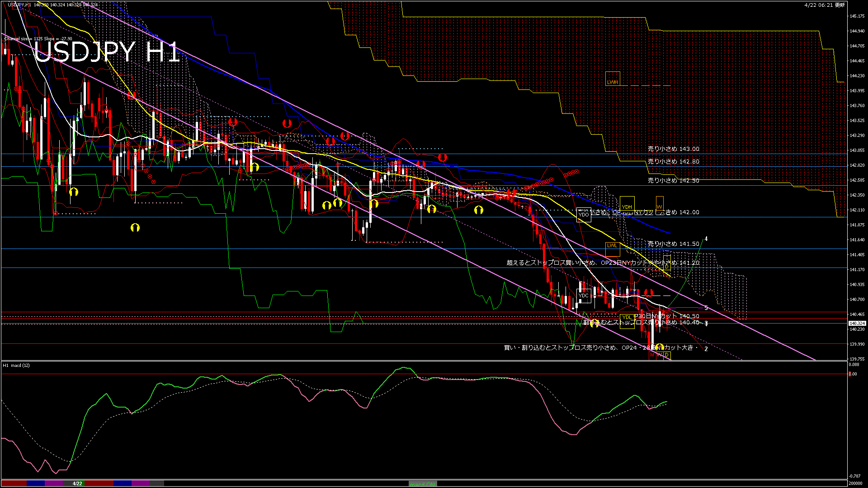Select the YDH yesterday-high marker box
The height and width of the screenshot is (488, 868).
(627, 204)
